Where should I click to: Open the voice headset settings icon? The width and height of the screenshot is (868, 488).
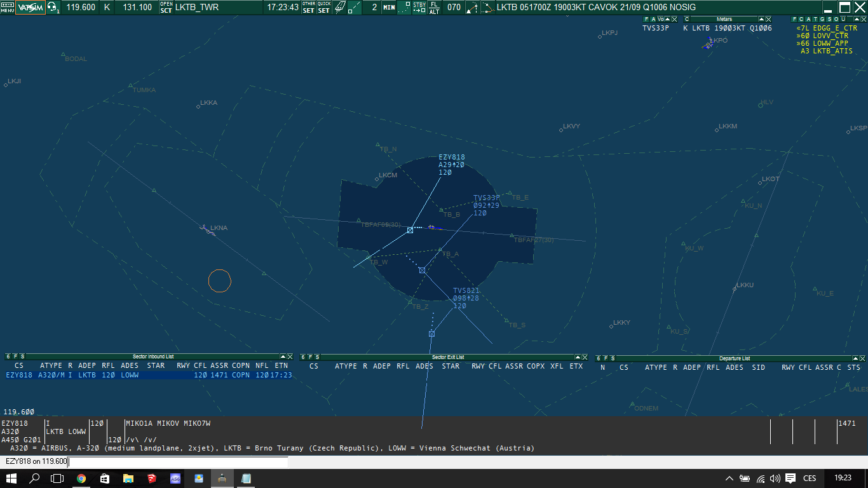[53, 8]
